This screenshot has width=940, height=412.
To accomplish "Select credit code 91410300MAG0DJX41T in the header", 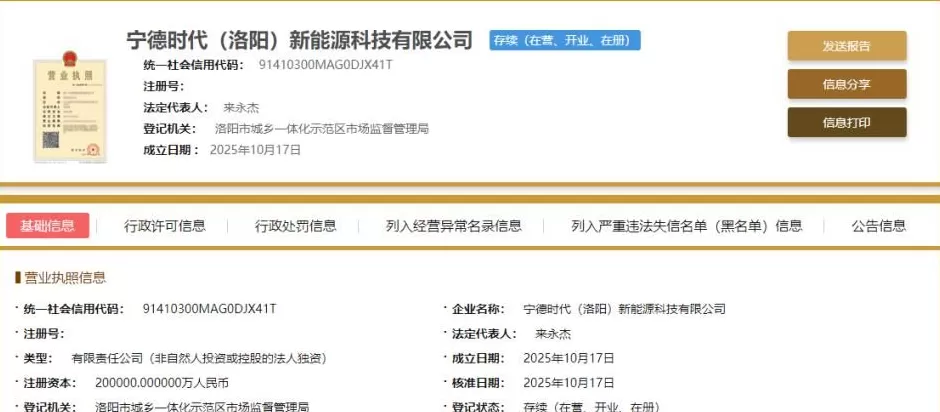I will [326, 65].
